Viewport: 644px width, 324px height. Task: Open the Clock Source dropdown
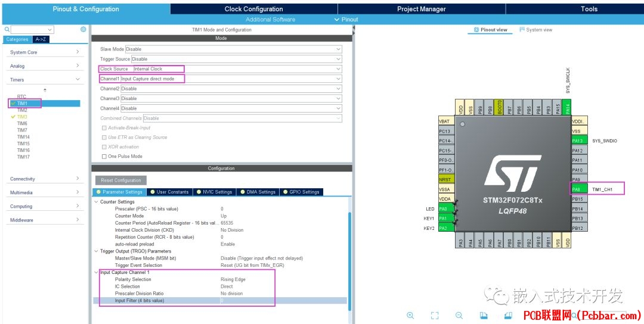[x=237, y=69]
